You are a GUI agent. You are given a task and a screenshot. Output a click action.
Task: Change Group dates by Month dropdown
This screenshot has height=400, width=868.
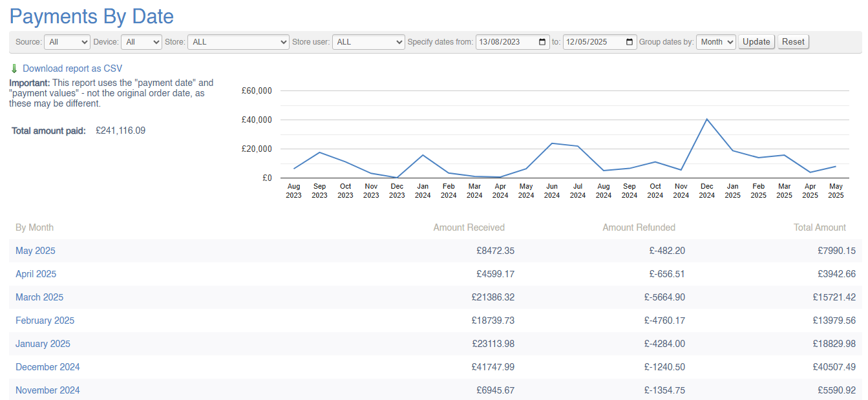pyautogui.click(x=715, y=42)
